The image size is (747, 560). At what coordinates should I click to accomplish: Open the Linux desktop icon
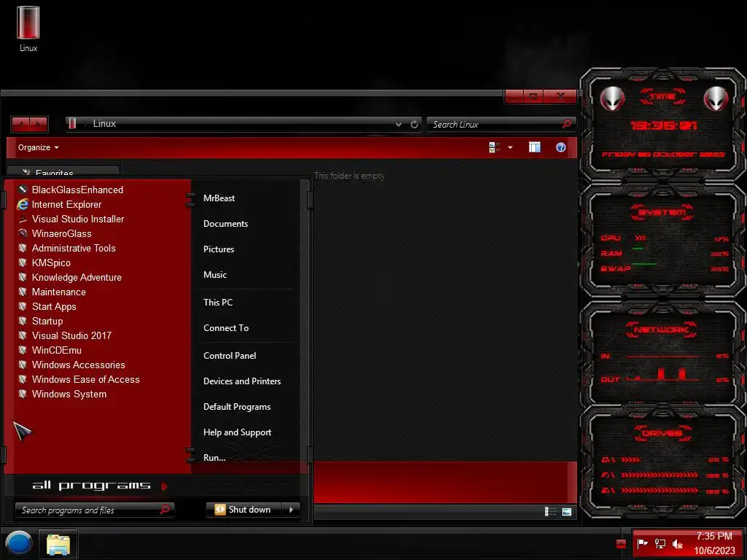[28, 28]
